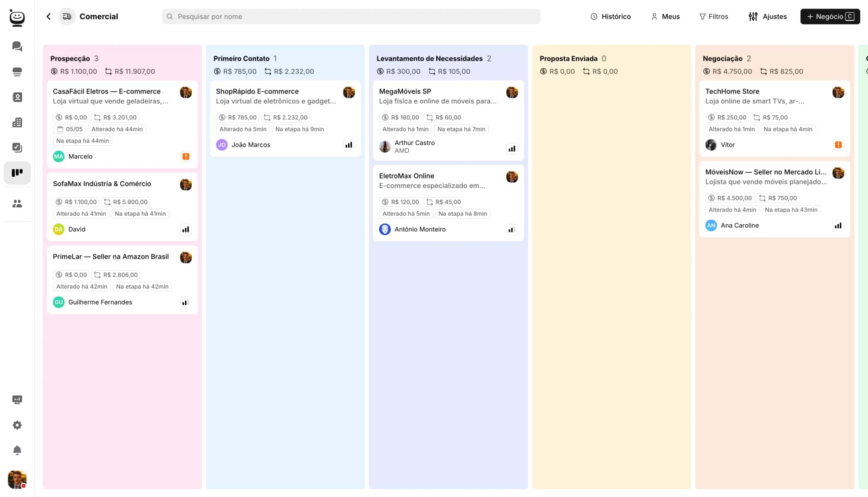
Task: Click the priority bars icon on MegaMóveis SP card
Action: click(x=512, y=149)
